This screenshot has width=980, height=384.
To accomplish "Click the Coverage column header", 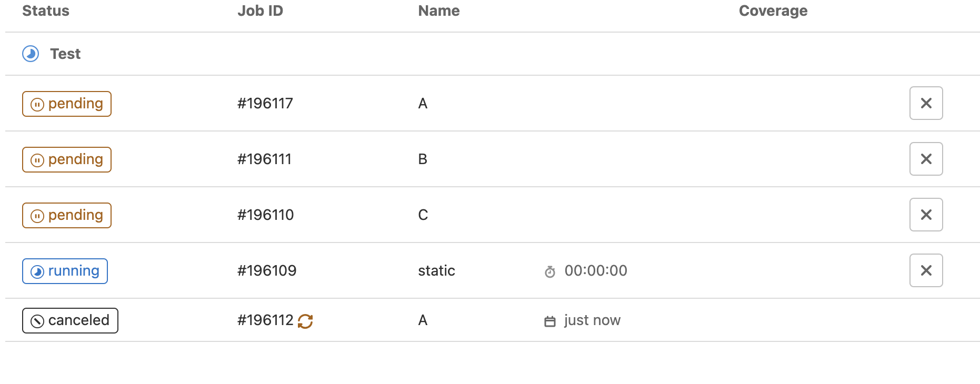I will pos(773,11).
